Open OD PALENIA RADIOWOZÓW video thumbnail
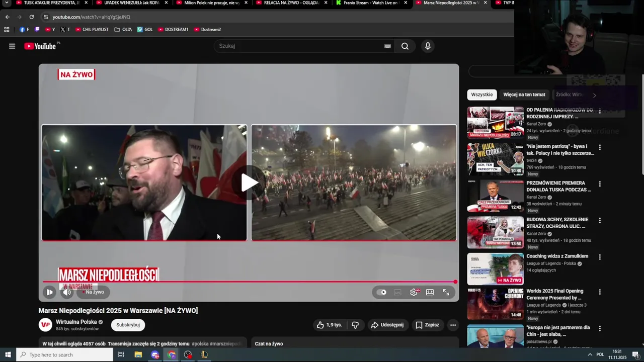This screenshot has width=644, height=362. coord(496,122)
